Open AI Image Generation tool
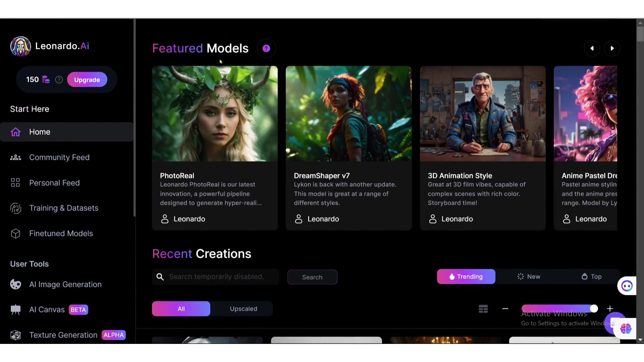Viewport: 644px width, 362px height. (65, 285)
